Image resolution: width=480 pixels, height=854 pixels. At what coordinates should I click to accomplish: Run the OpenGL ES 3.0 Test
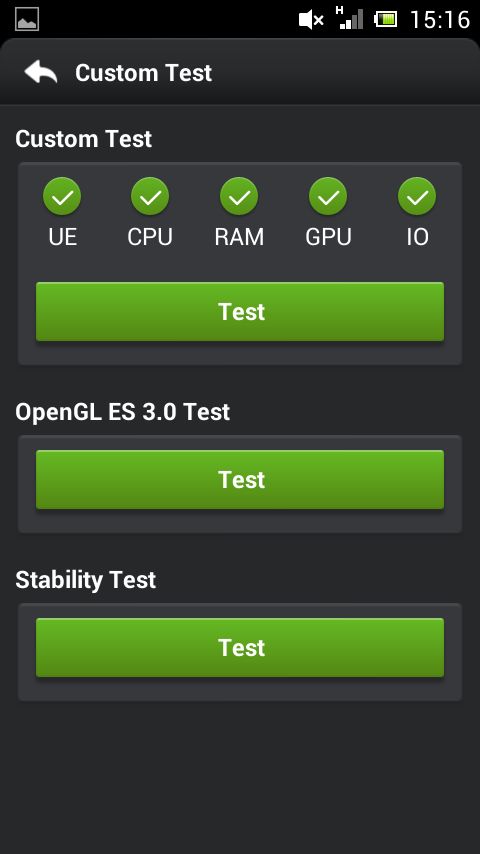pyautogui.click(x=240, y=479)
